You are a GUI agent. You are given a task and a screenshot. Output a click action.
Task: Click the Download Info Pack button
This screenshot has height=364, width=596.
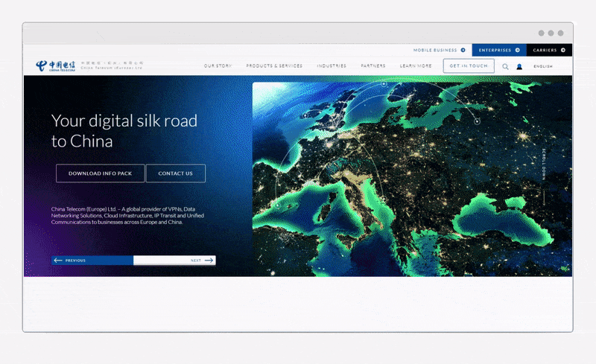(100, 173)
